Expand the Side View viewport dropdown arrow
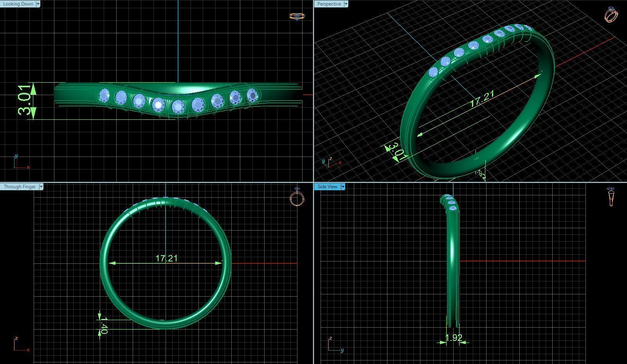This screenshot has height=364, width=627. 343,187
